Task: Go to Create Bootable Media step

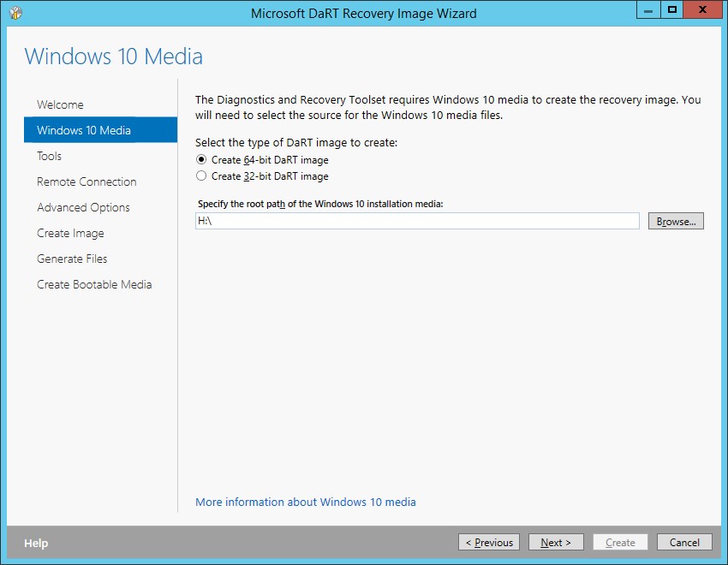Action: click(x=94, y=284)
